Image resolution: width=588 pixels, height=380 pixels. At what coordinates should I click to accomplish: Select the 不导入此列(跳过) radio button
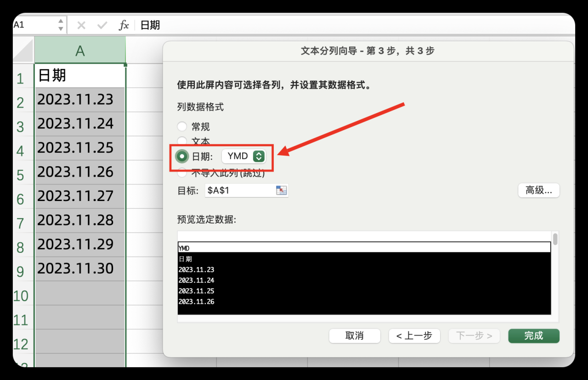[182, 173]
